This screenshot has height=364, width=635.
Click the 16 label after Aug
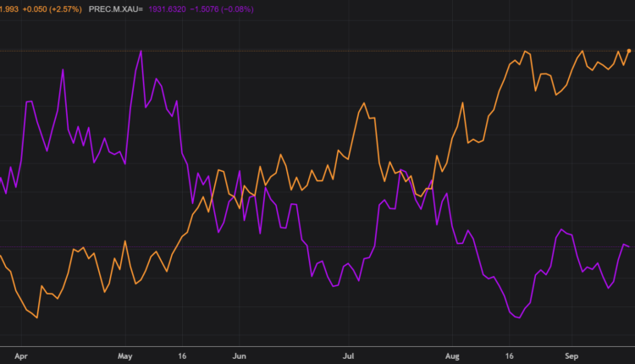508,358
